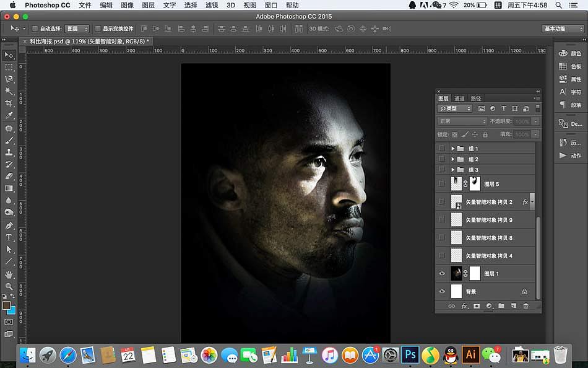The height and width of the screenshot is (368, 588).
Task: Open the 窗口 menu
Action: pos(270,5)
